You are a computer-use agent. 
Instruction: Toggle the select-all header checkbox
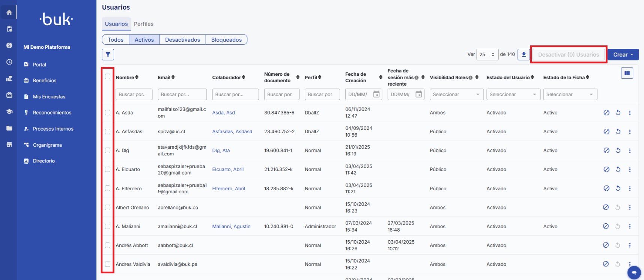point(108,77)
